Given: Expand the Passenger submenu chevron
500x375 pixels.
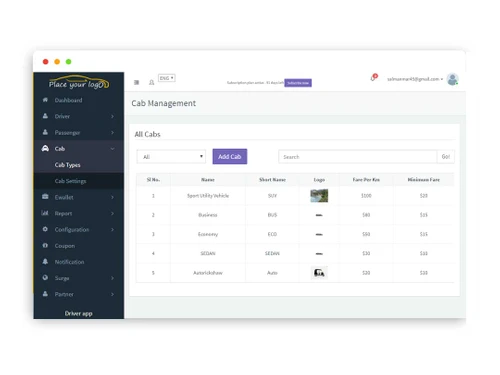Looking at the screenshot, I should coord(112,132).
